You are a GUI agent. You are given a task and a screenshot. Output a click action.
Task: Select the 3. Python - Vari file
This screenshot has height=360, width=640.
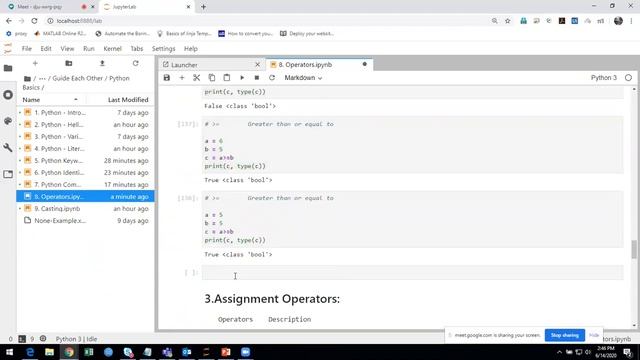[85, 136]
